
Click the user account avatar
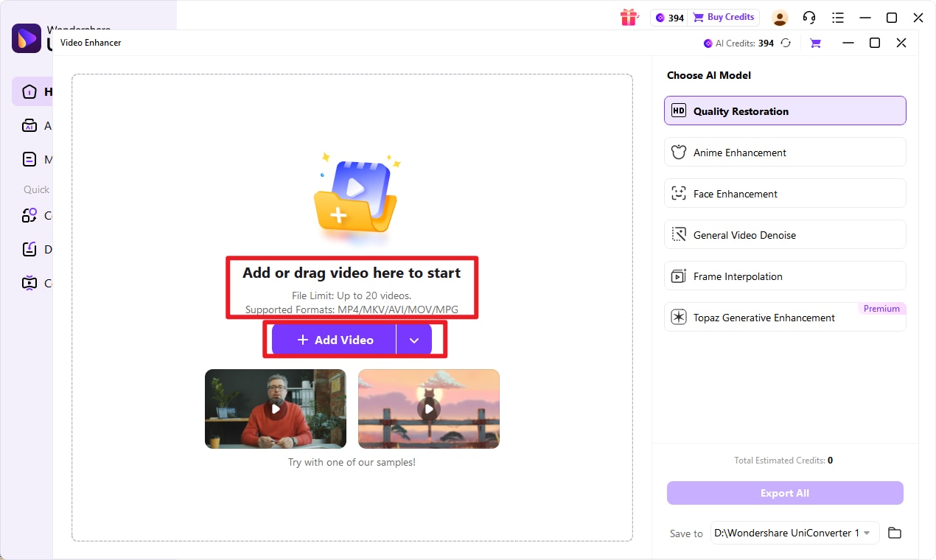[x=780, y=17]
